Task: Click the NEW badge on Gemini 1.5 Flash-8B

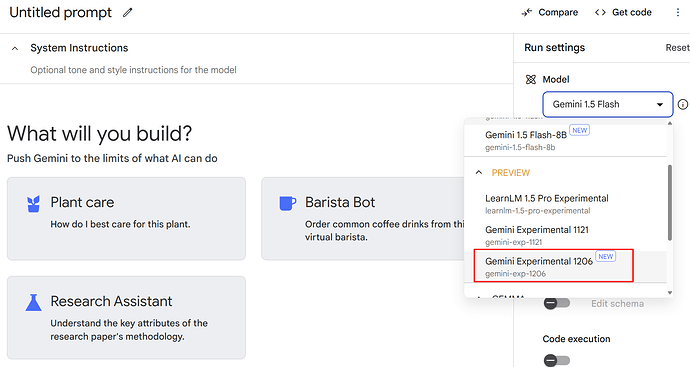Action: [x=580, y=130]
